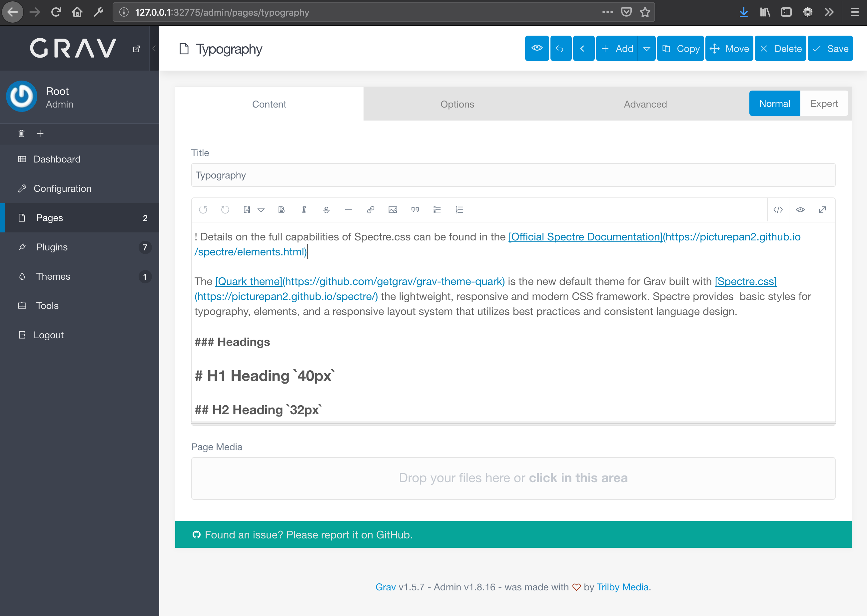Screen dimensions: 867x616
Task: Click the editor resize bar
Action: coord(513,423)
